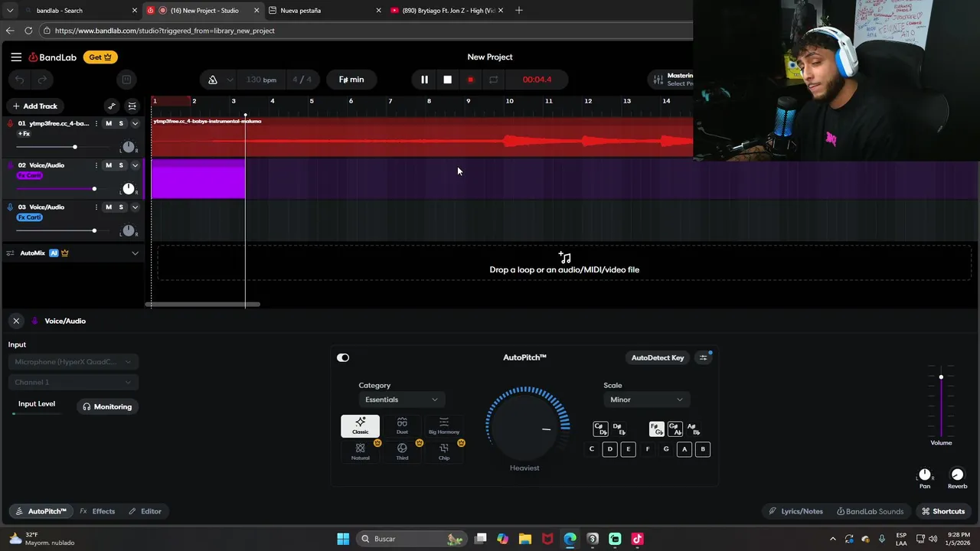Select the Chip AutoPitch preset
Viewport: 980px width, 551px height.
444,452
